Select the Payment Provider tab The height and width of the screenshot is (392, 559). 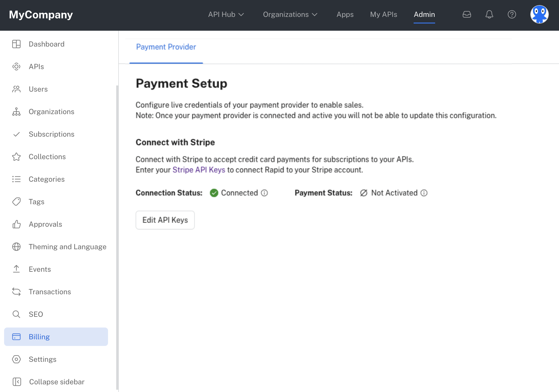point(166,47)
